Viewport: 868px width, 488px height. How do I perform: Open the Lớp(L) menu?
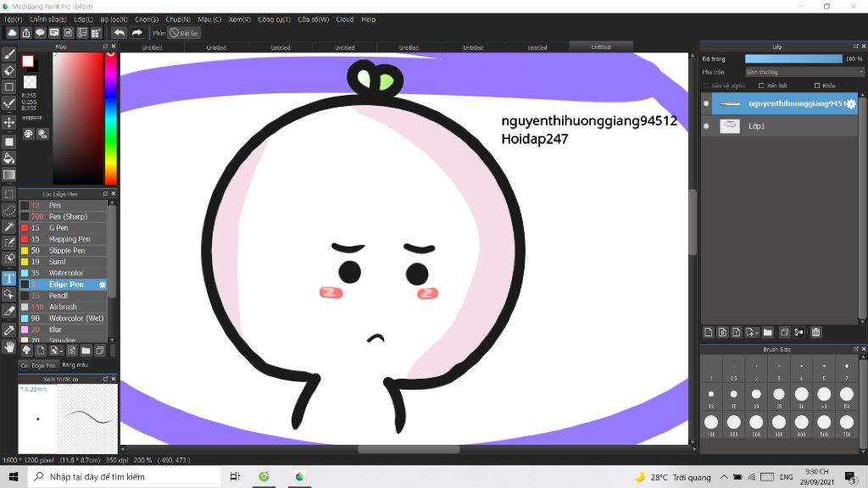[x=84, y=19]
